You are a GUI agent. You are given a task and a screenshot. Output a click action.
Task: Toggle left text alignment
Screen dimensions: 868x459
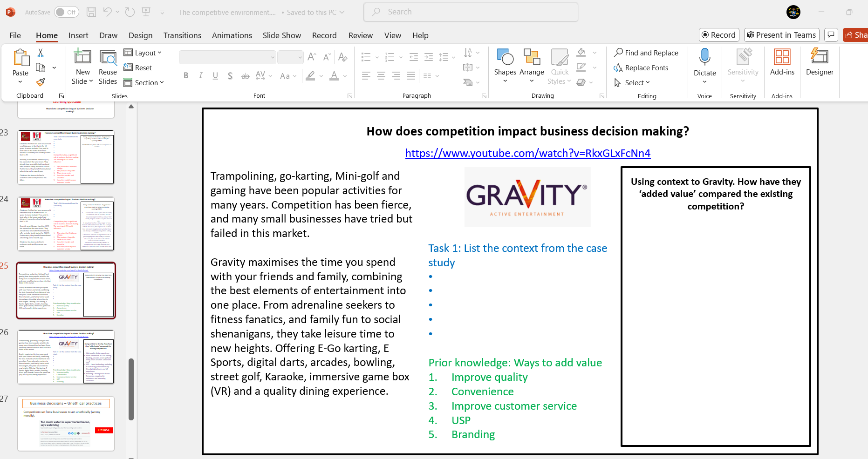(366, 75)
